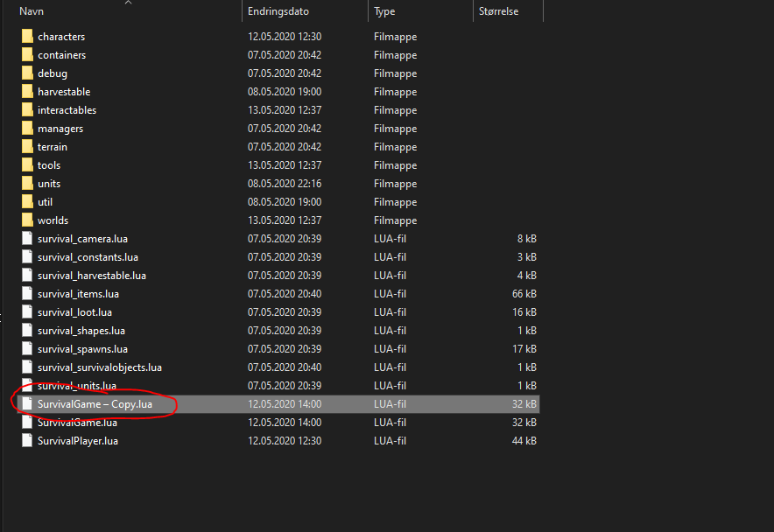Sort files by the Navn column header
Viewport: 774px width, 532px height.
click(x=32, y=11)
